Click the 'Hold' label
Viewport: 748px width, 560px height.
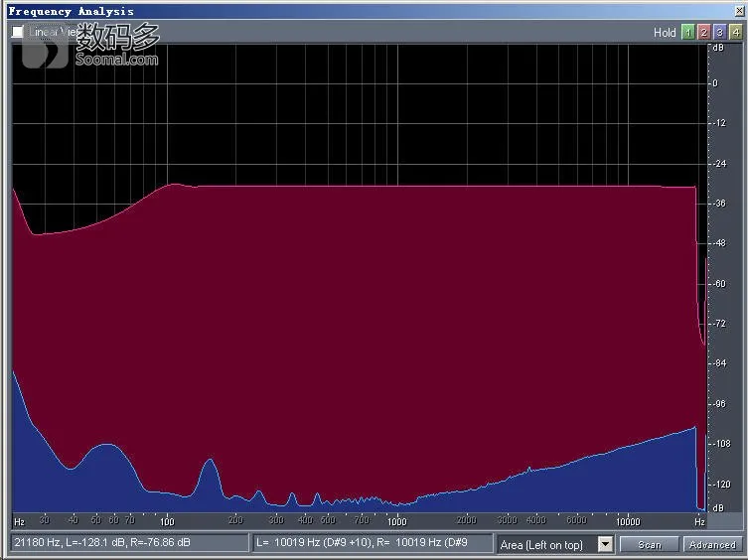[x=665, y=33]
